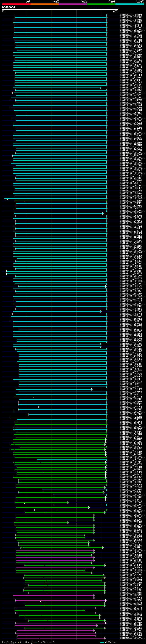
Task: Select the UniRef100_A6S6F3 label
Action: click(x=131, y=379)
